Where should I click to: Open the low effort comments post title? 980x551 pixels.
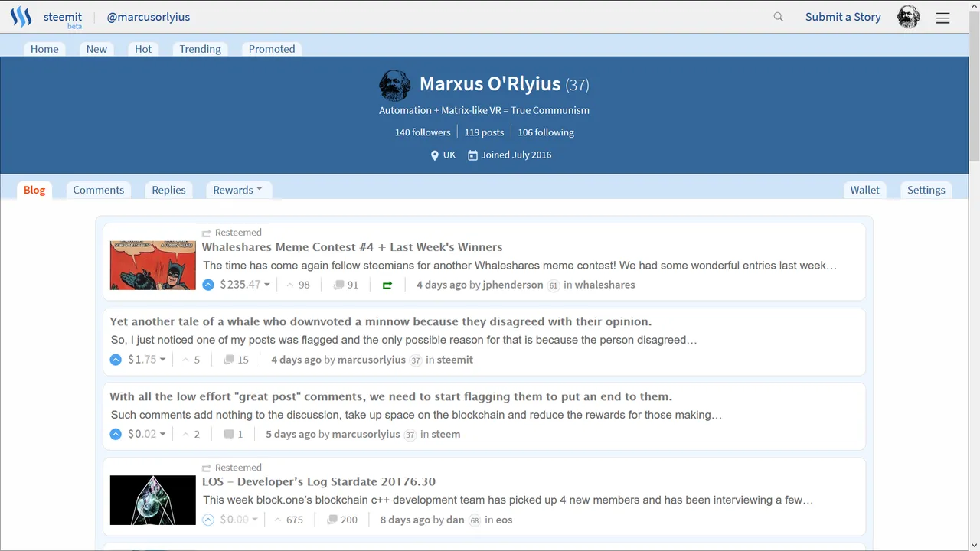pos(390,396)
